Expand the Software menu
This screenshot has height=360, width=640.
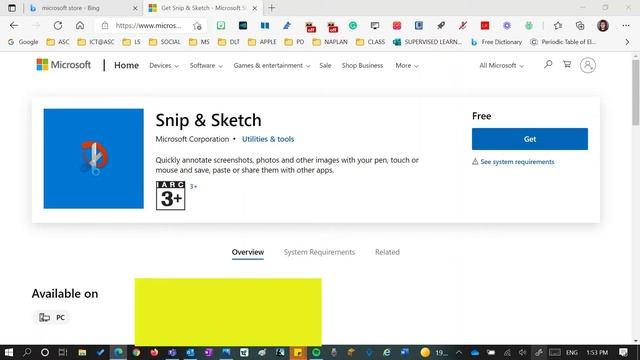[206, 65]
